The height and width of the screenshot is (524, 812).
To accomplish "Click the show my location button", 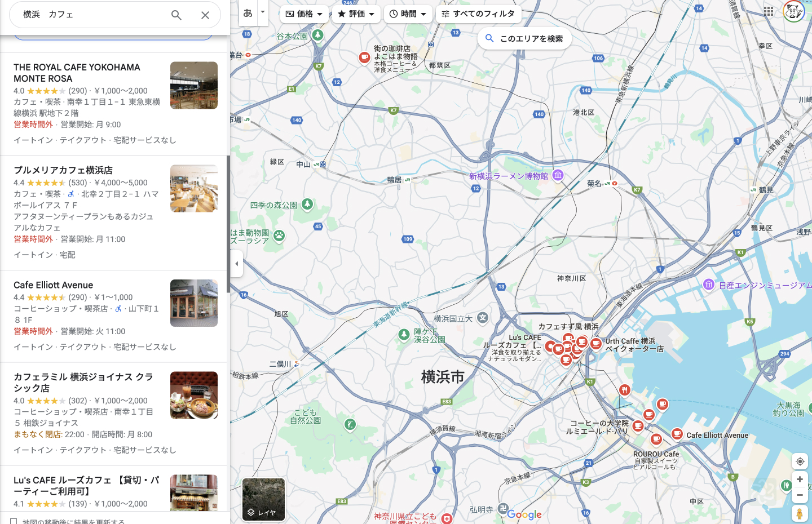I will pyautogui.click(x=800, y=461).
